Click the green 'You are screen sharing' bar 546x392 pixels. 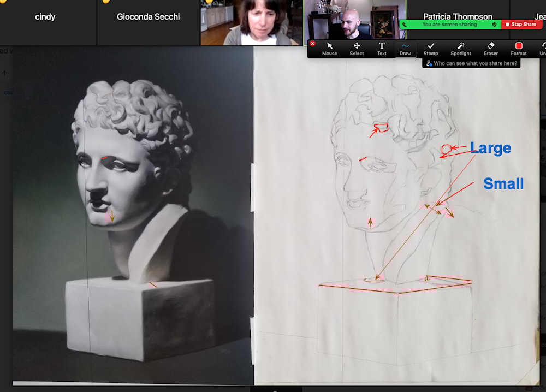[449, 25]
